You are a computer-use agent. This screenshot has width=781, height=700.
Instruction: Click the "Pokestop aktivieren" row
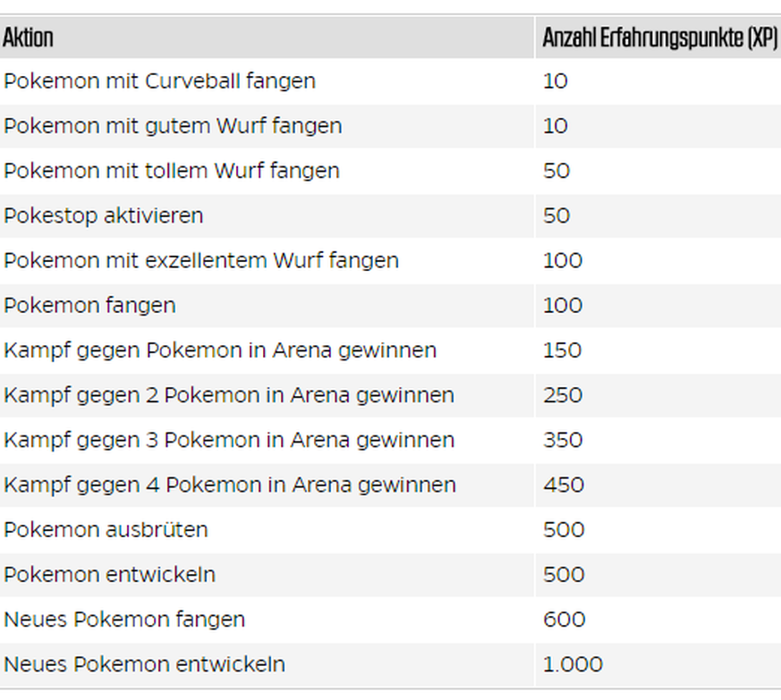104,215
